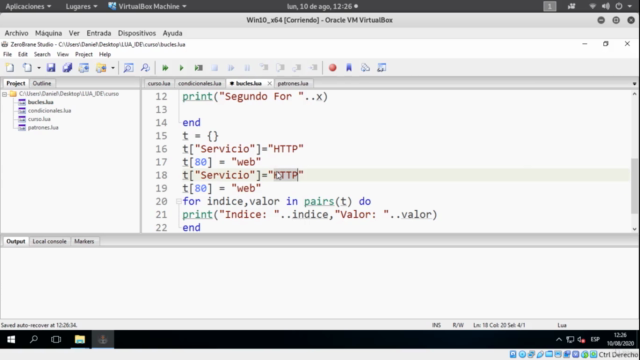Toggle breakpoint with red circle icon
640x360 pixels.
tap(333, 68)
